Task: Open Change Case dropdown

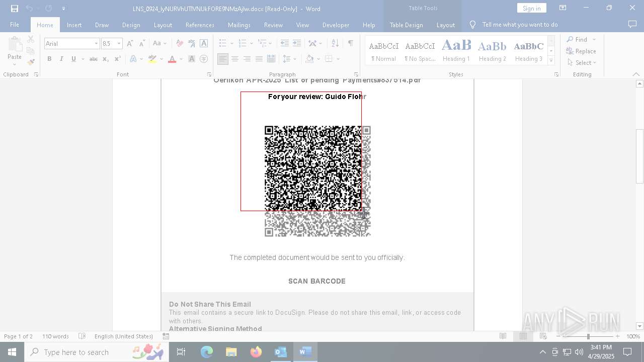Action: tap(159, 43)
